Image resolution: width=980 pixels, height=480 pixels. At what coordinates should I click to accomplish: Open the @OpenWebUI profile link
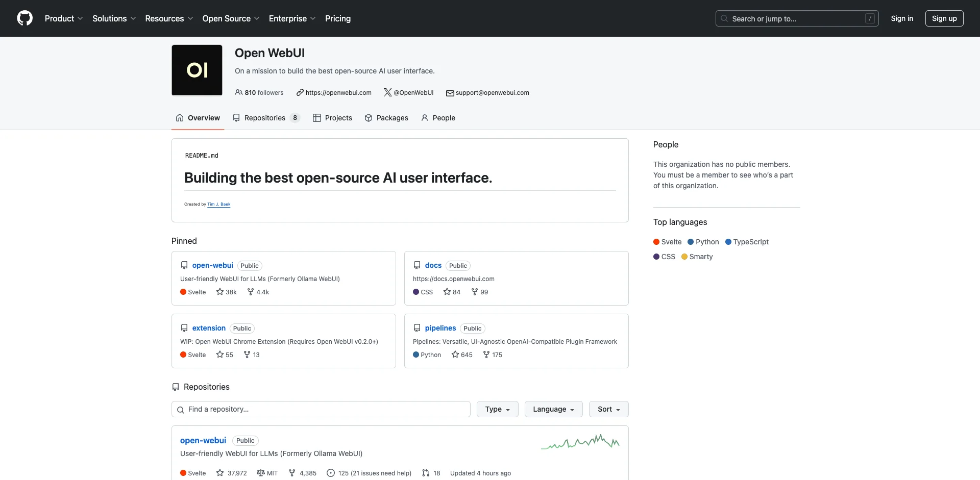pyautogui.click(x=413, y=93)
